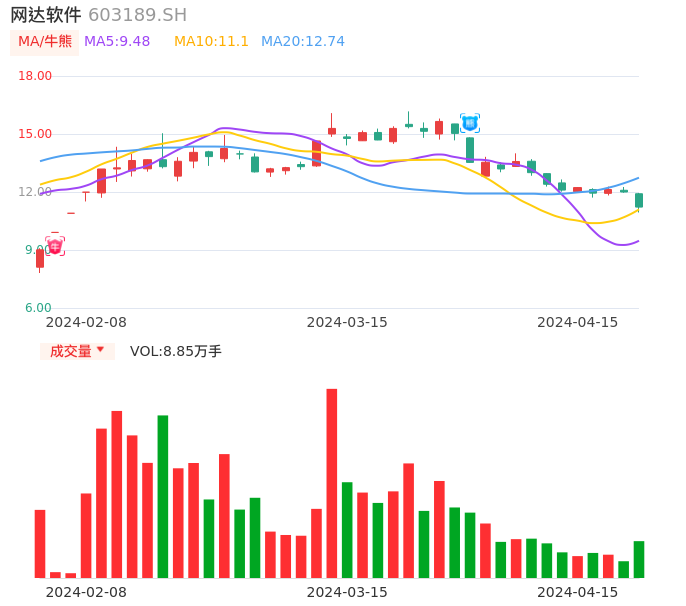Click 2024-03-15 date under price chart
Screen dimensions: 686x606
point(347,323)
